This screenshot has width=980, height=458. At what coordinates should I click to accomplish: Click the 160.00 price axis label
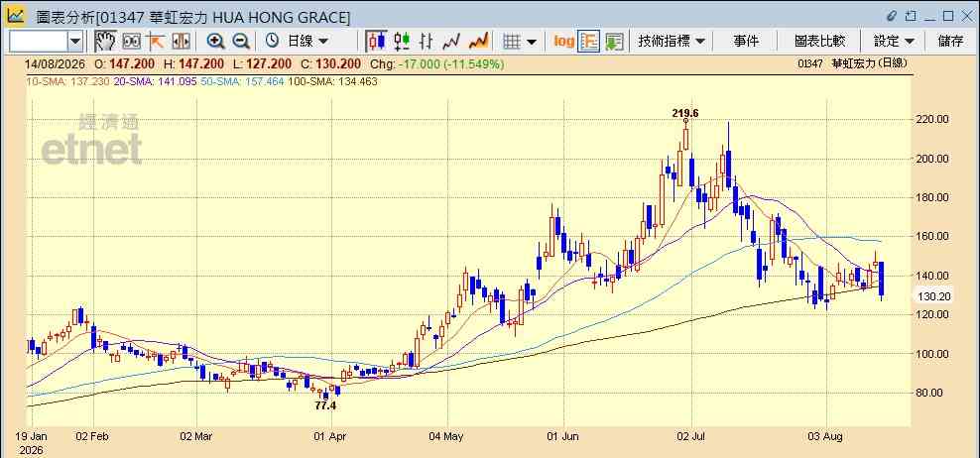933,236
